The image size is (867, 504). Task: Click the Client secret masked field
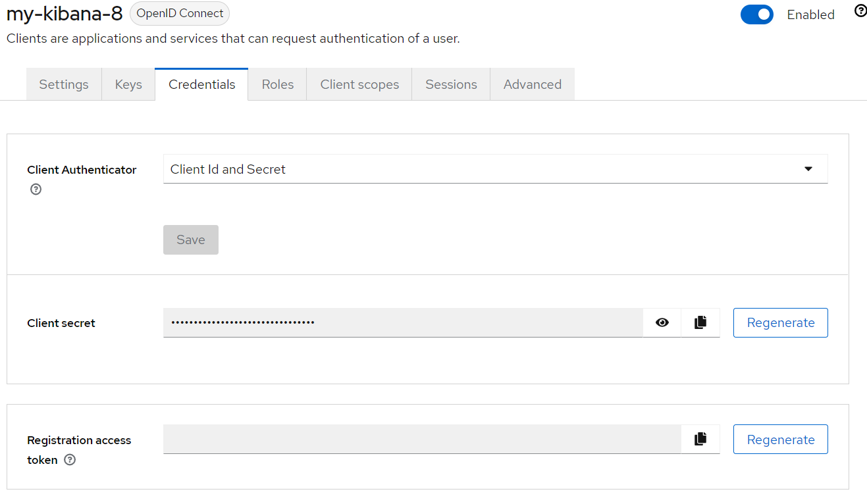tap(402, 322)
